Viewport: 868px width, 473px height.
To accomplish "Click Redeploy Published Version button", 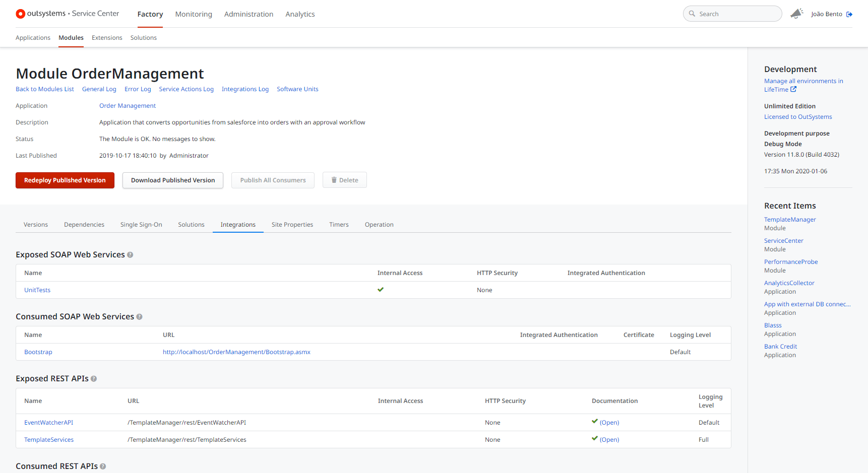I will 65,180.
